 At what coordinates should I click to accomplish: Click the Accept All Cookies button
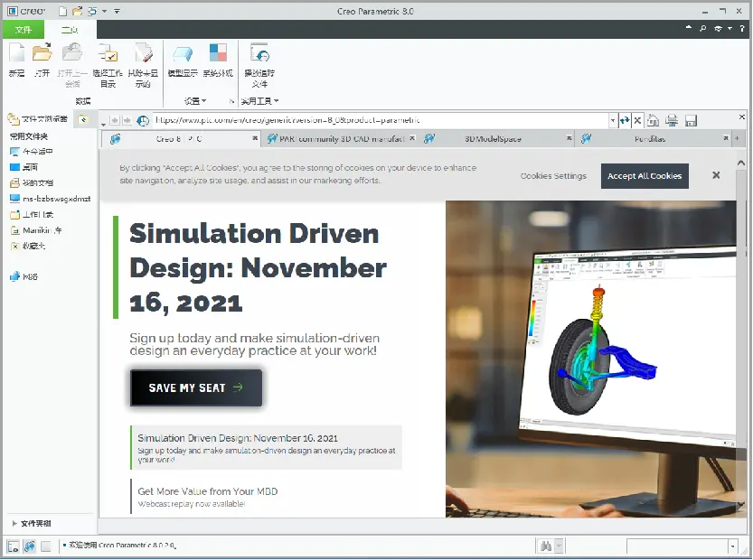(645, 176)
